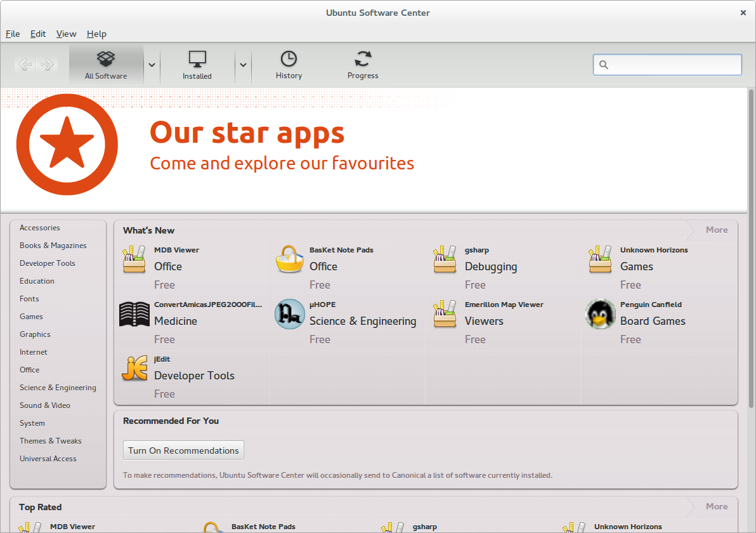Image resolution: width=756 pixels, height=533 pixels.
Task: Open the Installed monitor icon
Action: pyautogui.click(x=197, y=59)
